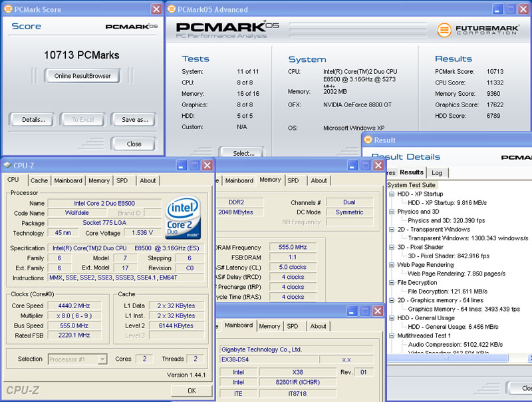Select Results tab in Result Details window
The width and height of the screenshot is (532, 402).
[411, 172]
